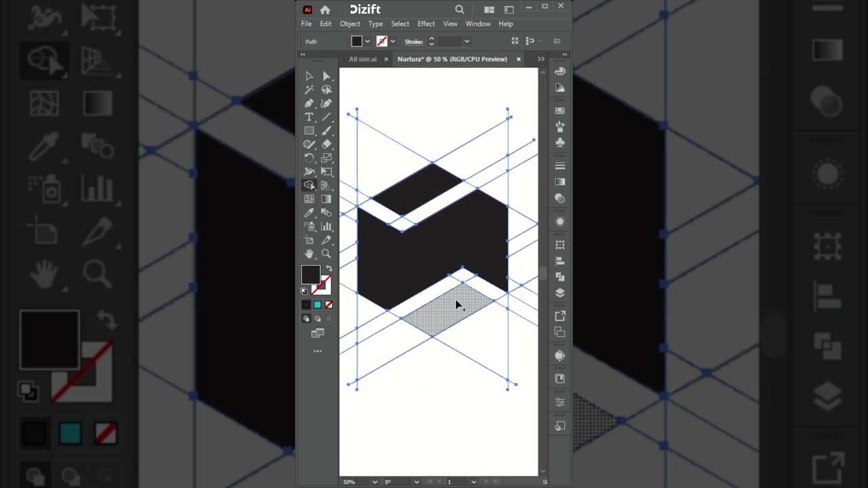
Task: Pick the Free Transform tool
Action: pos(326,171)
